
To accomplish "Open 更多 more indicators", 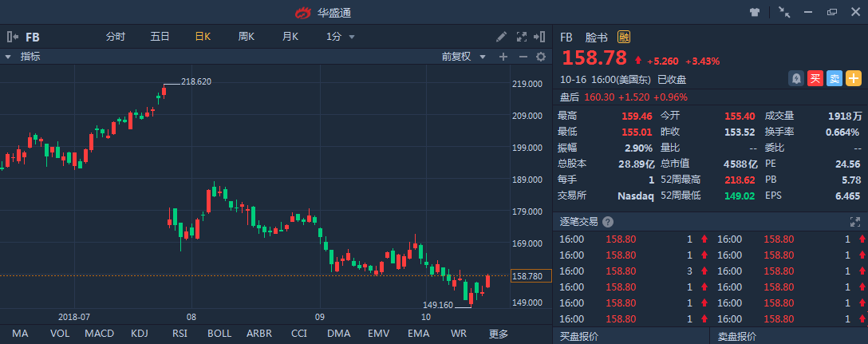I will pos(498,334).
